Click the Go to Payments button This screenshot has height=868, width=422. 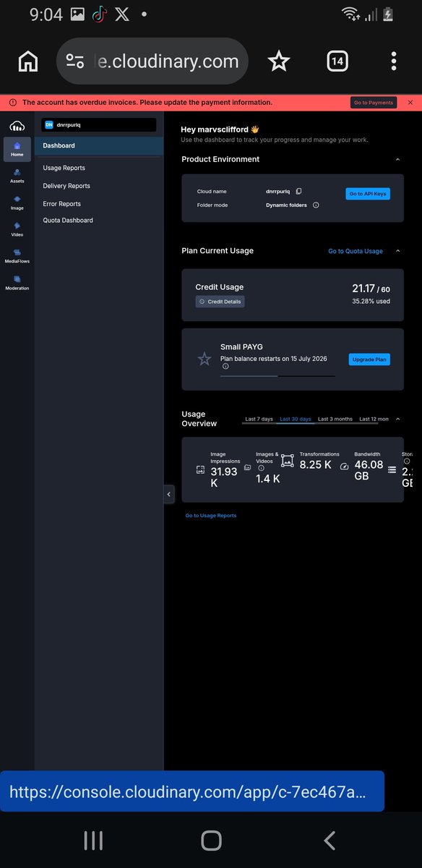pyautogui.click(x=374, y=103)
